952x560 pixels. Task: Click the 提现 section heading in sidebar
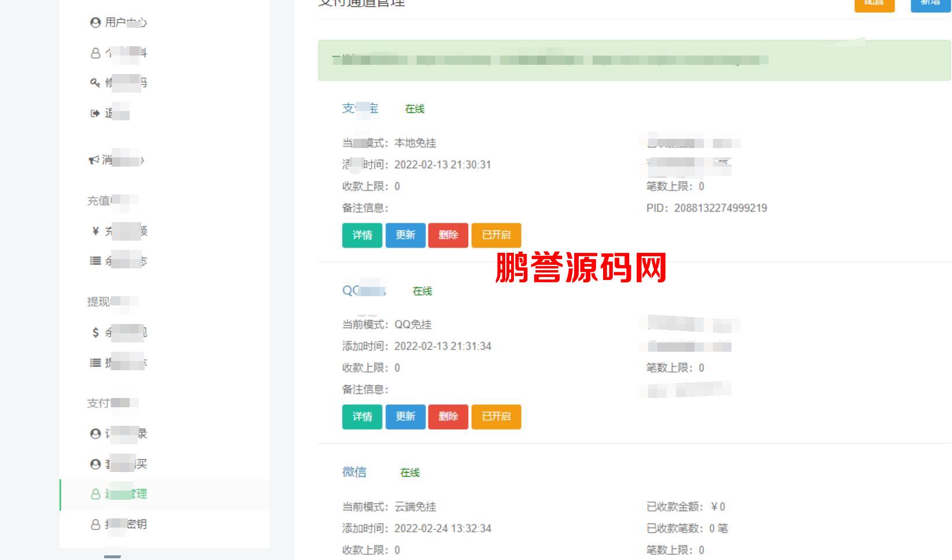click(x=113, y=301)
